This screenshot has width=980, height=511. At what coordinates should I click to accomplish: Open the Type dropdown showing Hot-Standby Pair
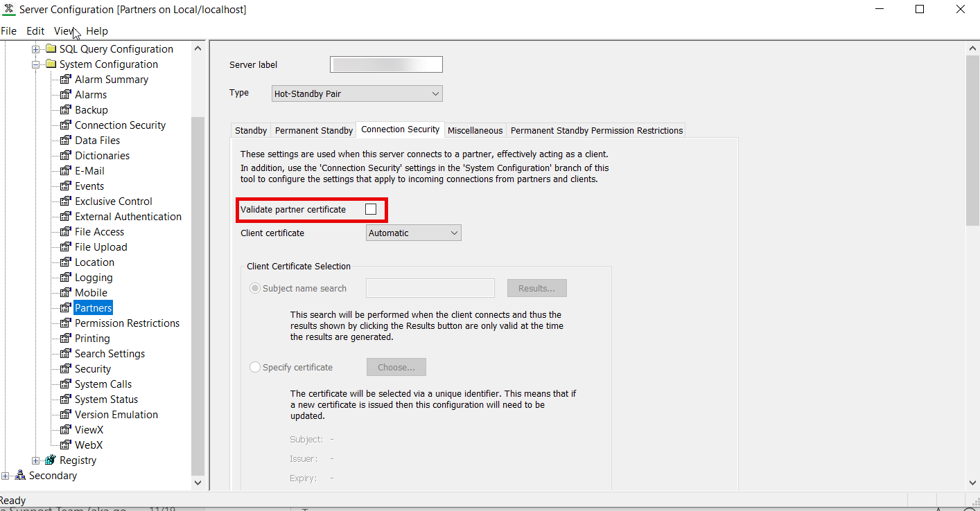tap(357, 93)
